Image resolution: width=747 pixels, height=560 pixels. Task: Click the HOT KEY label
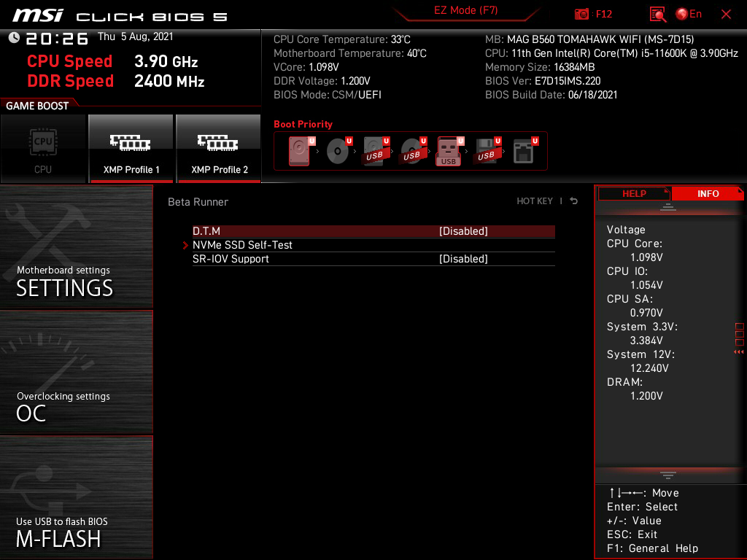point(535,201)
